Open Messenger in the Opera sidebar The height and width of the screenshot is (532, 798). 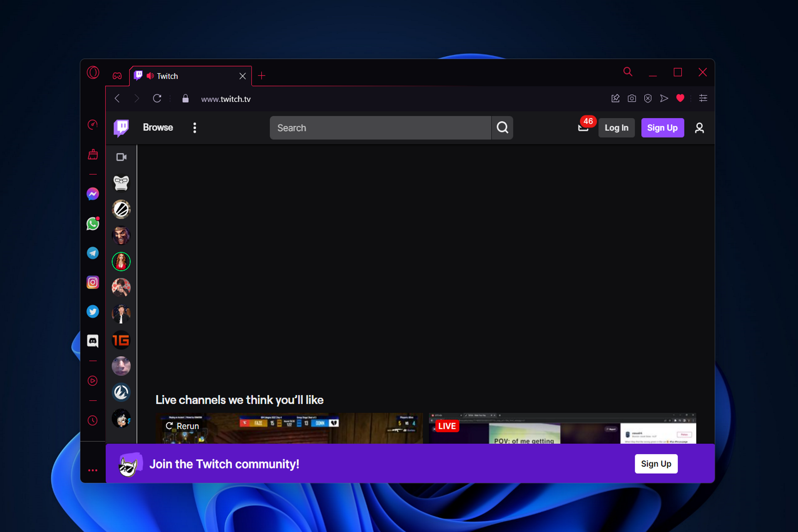coord(93,194)
